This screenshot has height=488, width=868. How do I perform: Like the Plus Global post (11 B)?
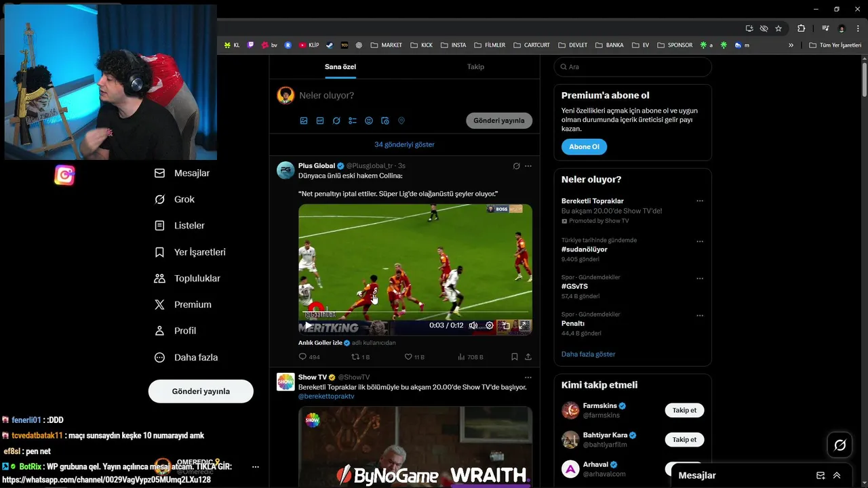tap(414, 357)
